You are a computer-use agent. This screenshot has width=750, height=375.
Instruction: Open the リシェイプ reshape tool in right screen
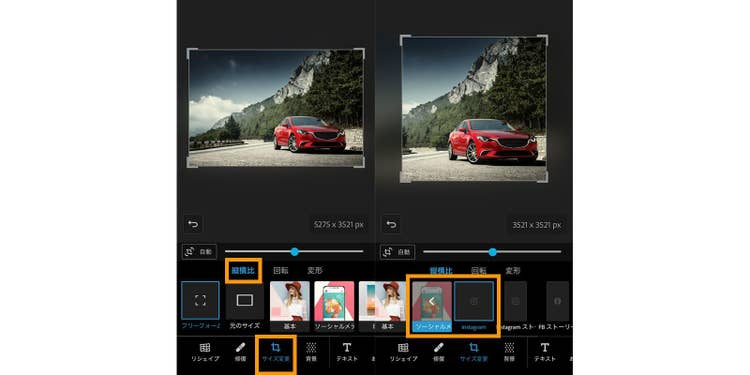click(403, 352)
